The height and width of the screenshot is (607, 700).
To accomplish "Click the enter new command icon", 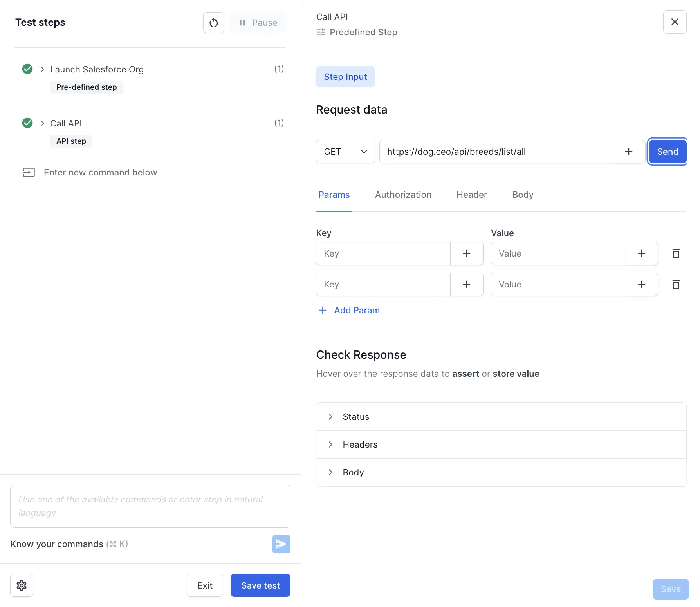I will (x=28, y=172).
